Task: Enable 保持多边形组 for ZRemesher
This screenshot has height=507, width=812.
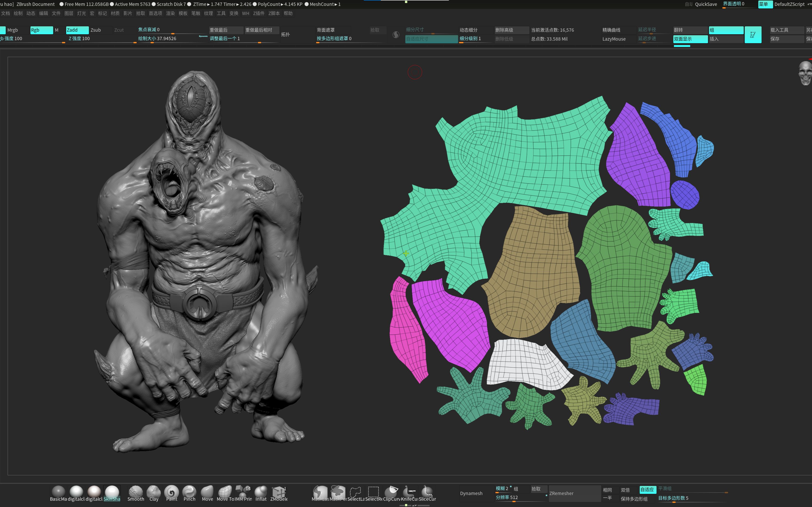Action: click(x=634, y=499)
